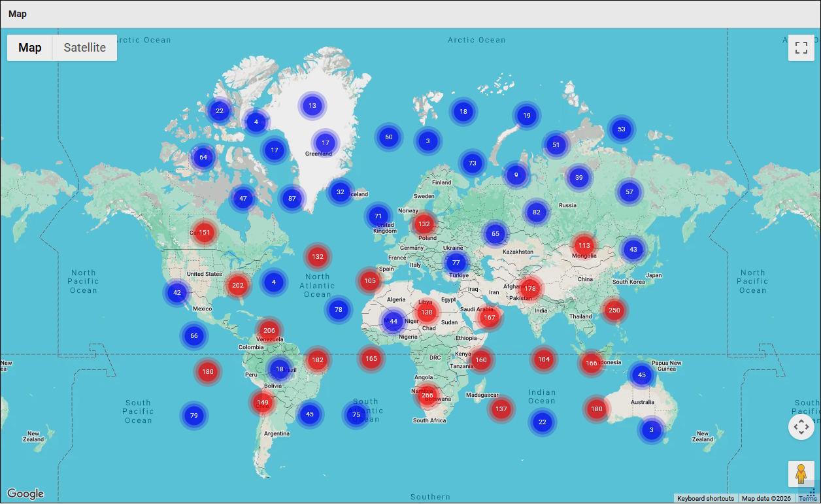821x504 pixels.
Task: Click blue cluster 45 near Papua New Guinea
Action: click(642, 375)
